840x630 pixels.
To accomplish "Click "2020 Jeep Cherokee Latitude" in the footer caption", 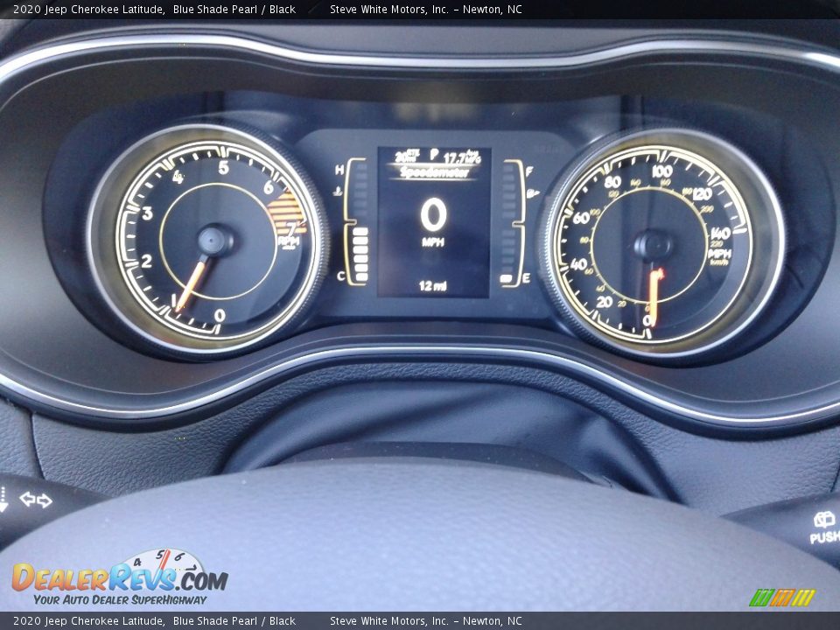I will [x=88, y=621].
